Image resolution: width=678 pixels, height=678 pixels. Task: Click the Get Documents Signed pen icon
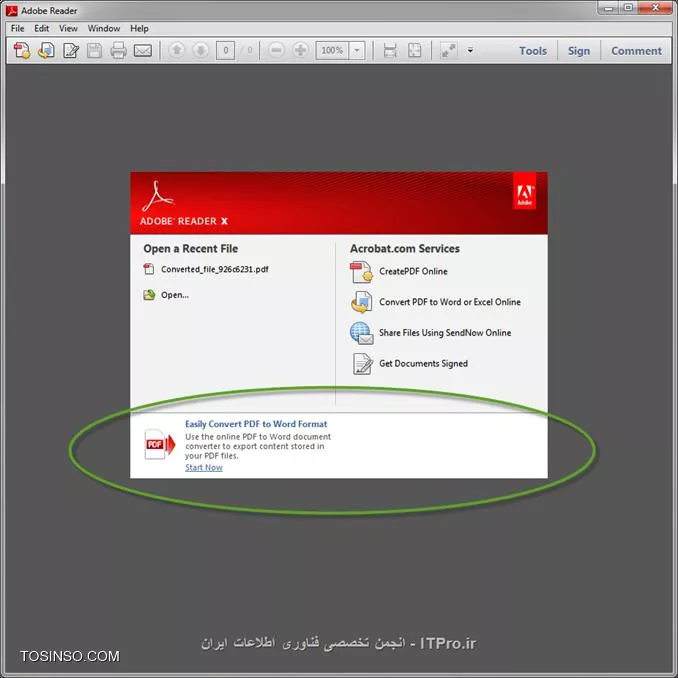coord(362,364)
